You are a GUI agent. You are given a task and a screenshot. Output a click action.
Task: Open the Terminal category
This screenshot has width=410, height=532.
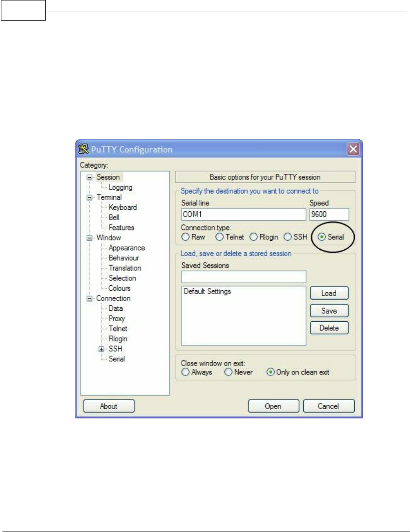pyautogui.click(x=109, y=197)
